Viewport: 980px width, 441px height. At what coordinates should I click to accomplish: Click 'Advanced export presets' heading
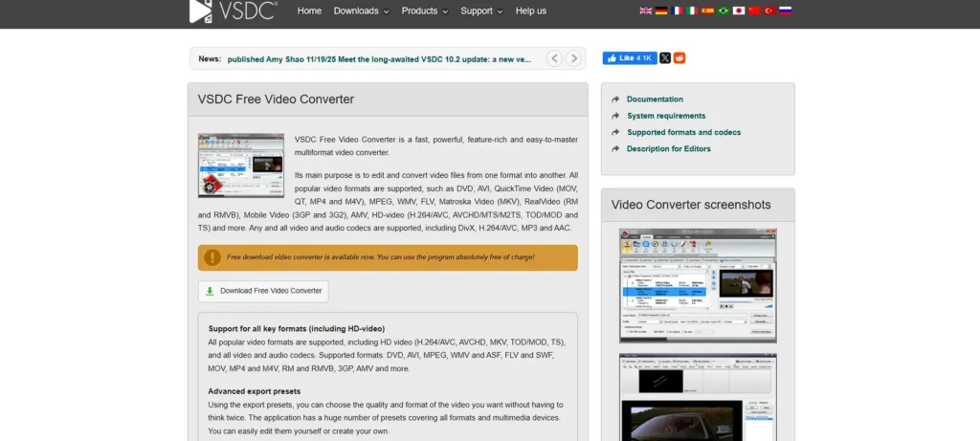pos(255,391)
